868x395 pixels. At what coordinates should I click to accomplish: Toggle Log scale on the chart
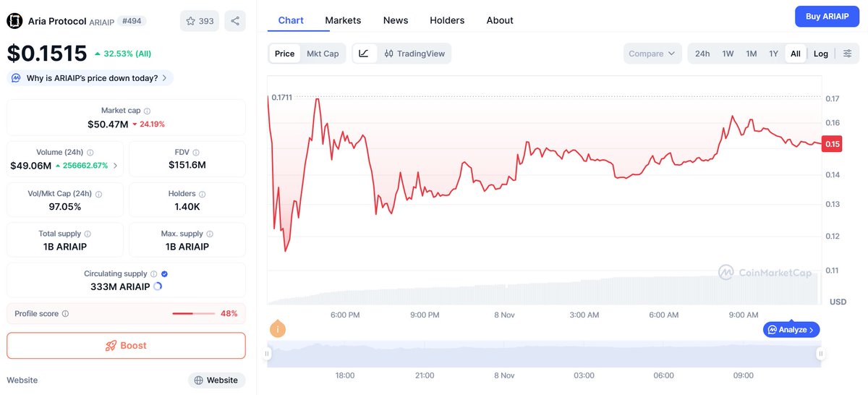[820, 54]
